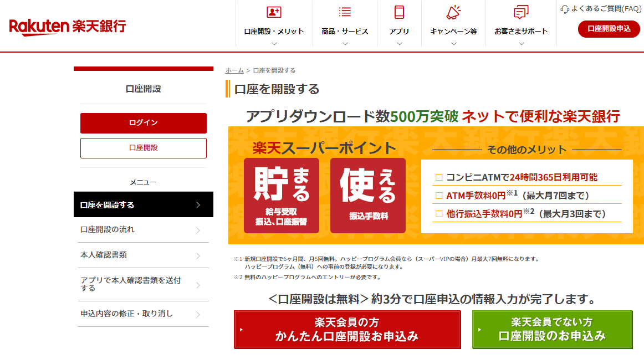Expand the 口座開設・メリット dropdown chevron
The width and height of the screenshot is (644, 359).
click(274, 44)
